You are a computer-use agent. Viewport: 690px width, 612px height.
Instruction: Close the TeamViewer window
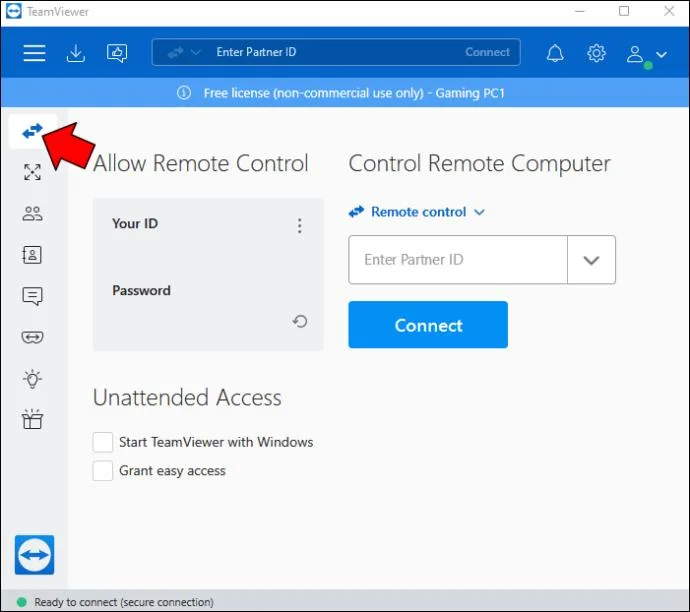point(669,11)
